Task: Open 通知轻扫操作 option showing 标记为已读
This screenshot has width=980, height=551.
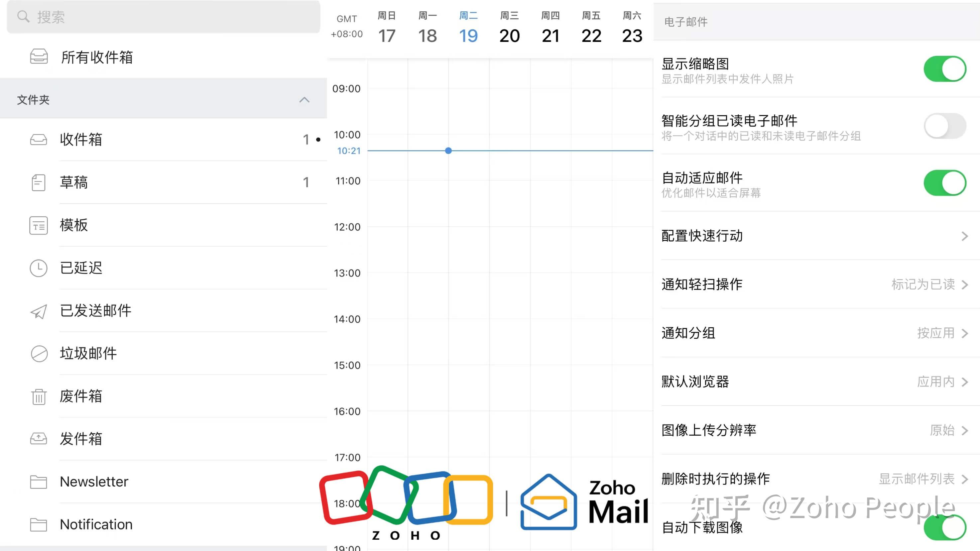Action: pyautogui.click(x=928, y=284)
